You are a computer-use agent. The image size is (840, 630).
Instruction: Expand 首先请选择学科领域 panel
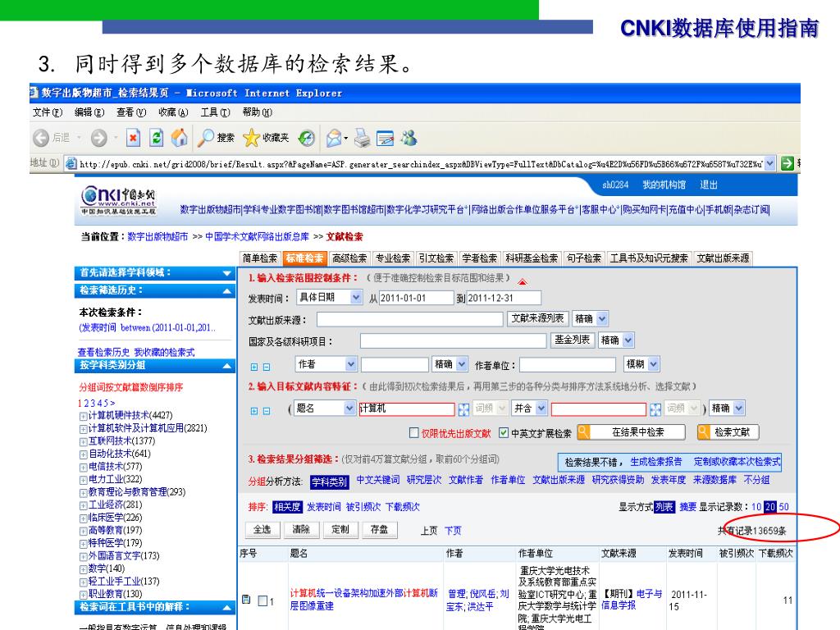227,273
